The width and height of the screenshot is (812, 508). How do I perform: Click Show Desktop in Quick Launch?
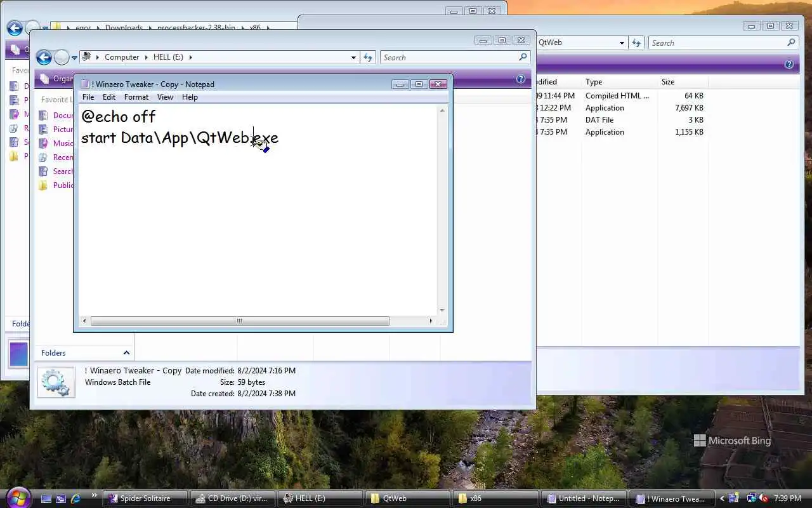tap(46, 498)
